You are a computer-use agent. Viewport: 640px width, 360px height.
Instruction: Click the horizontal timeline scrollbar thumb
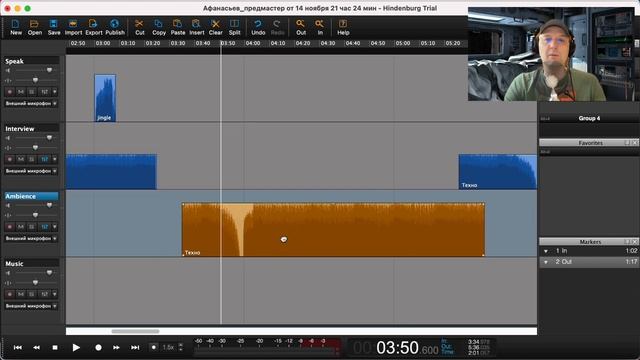pos(135,331)
